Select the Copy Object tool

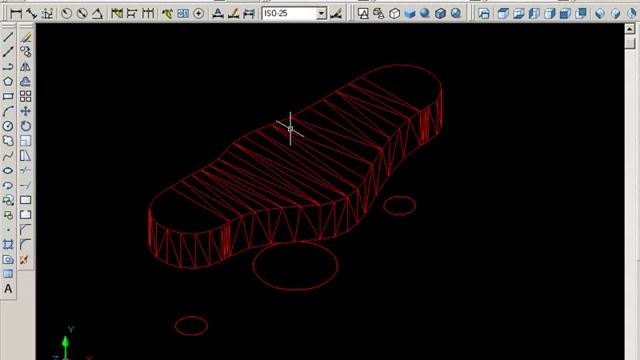point(26,52)
